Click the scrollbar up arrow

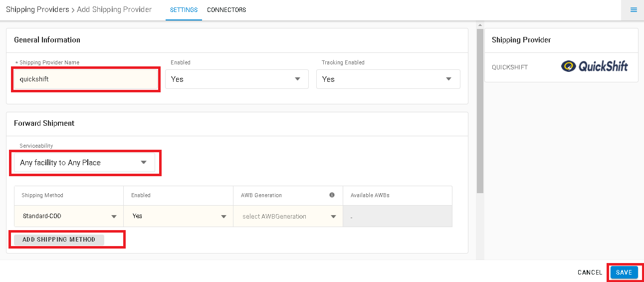click(x=480, y=25)
